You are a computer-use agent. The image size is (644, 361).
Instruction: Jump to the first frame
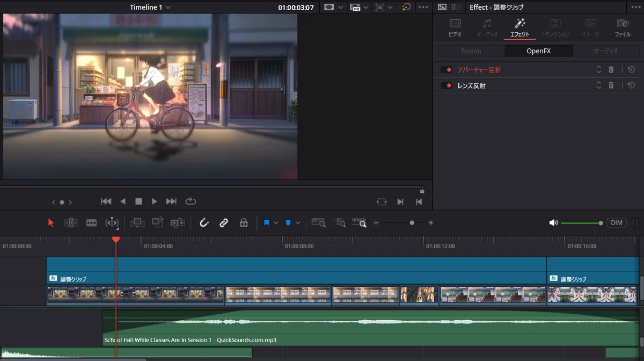point(106,201)
